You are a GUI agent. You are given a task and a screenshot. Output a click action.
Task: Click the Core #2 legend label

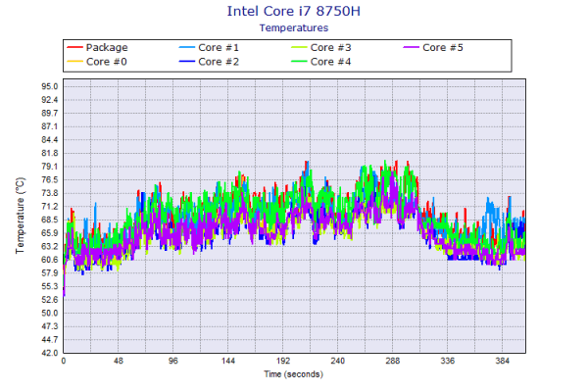(219, 62)
